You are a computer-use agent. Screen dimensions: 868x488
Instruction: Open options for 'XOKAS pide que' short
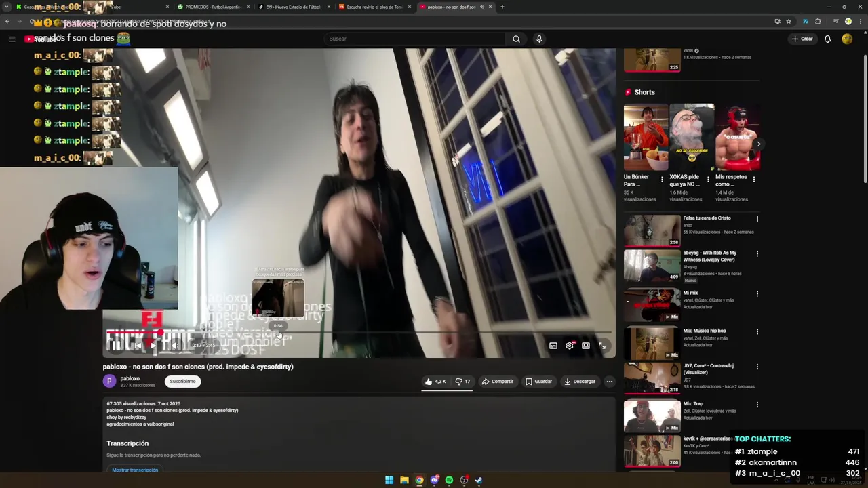708,180
